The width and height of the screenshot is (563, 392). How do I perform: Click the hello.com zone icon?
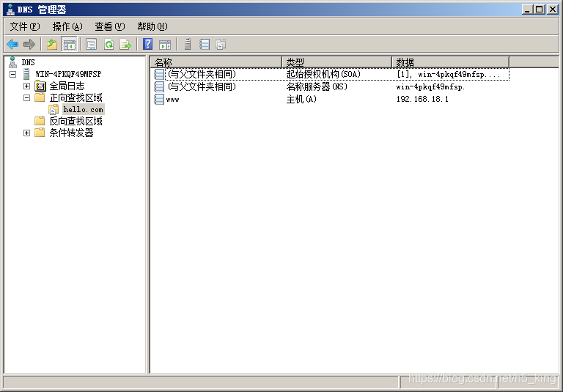(x=54, y=109)
